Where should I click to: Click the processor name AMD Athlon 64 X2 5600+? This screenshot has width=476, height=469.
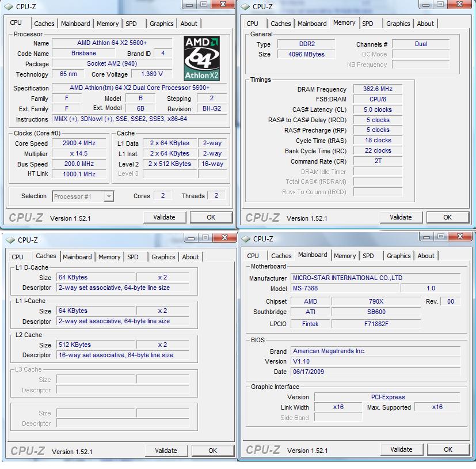[112, 43]
